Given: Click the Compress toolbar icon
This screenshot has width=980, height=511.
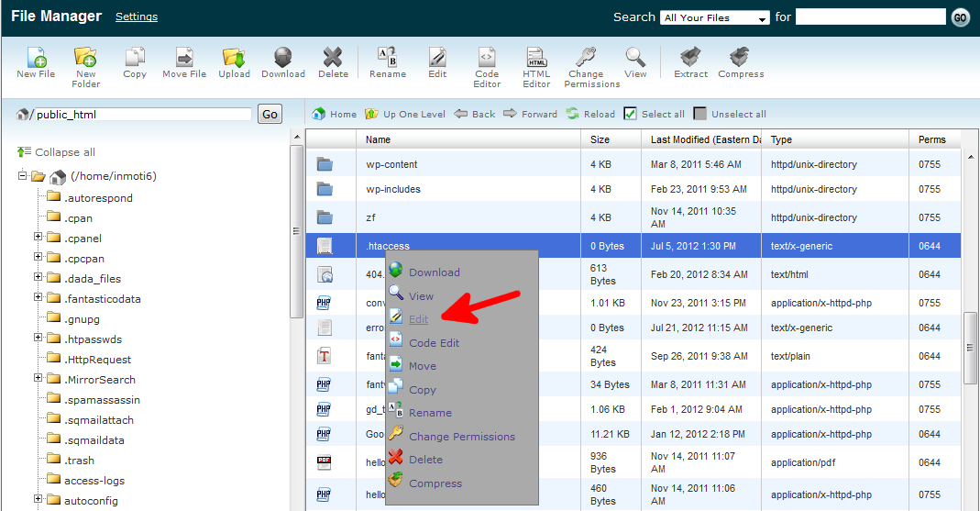Looking at the screenshot, I should [x=741, y=59].
